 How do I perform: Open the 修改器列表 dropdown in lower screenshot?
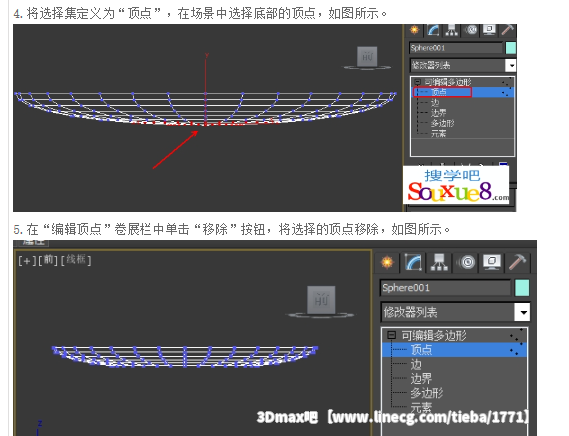(455, 312)
